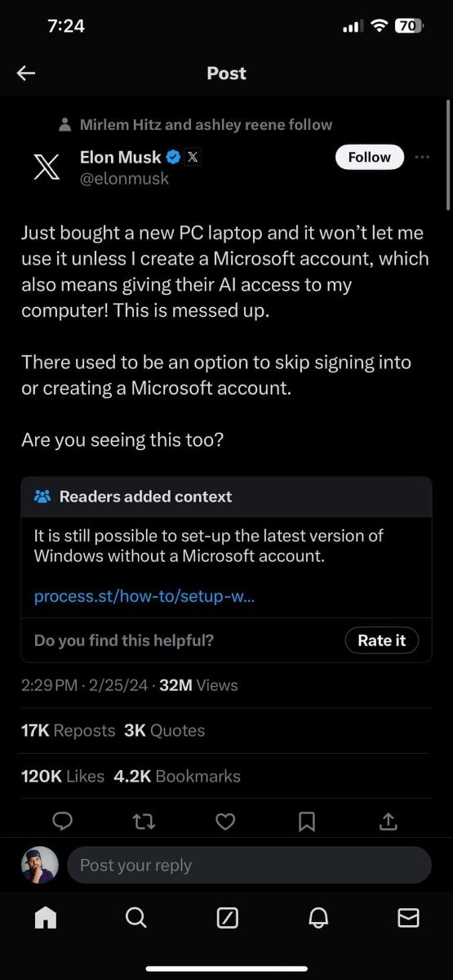Bookmark this post

307,822
